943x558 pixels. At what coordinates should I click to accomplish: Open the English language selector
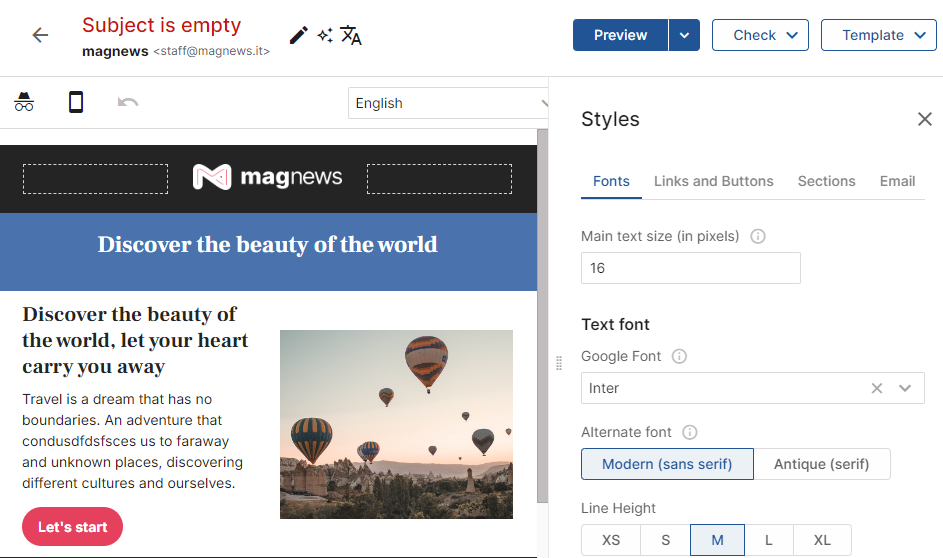coord(448,103)
